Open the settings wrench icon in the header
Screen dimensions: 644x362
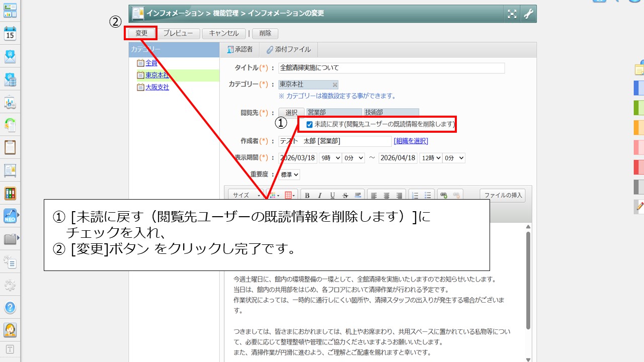pyautogui.click(x=528, y=14)
